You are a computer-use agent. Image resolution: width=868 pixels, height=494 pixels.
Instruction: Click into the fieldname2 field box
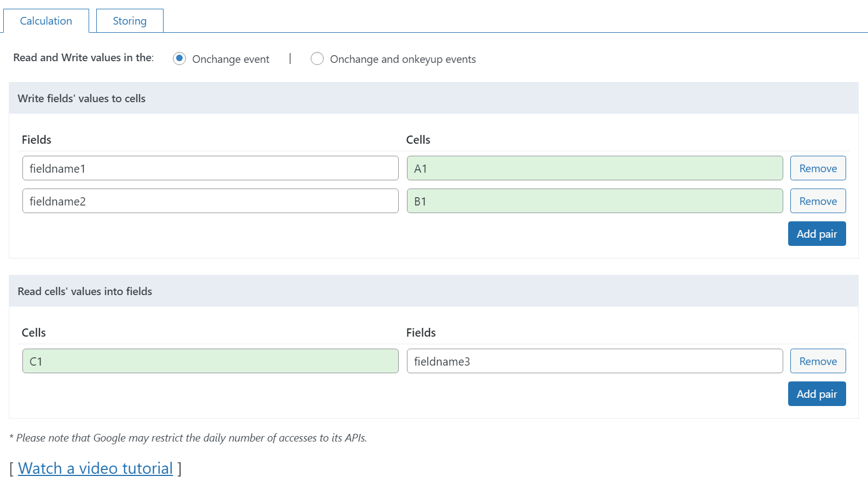click(x=210, y=201)
